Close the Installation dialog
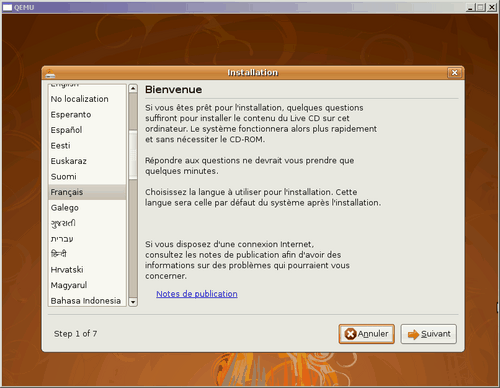Screen dimensions: 500x388 pyautogui.click(x=454, y=73)
